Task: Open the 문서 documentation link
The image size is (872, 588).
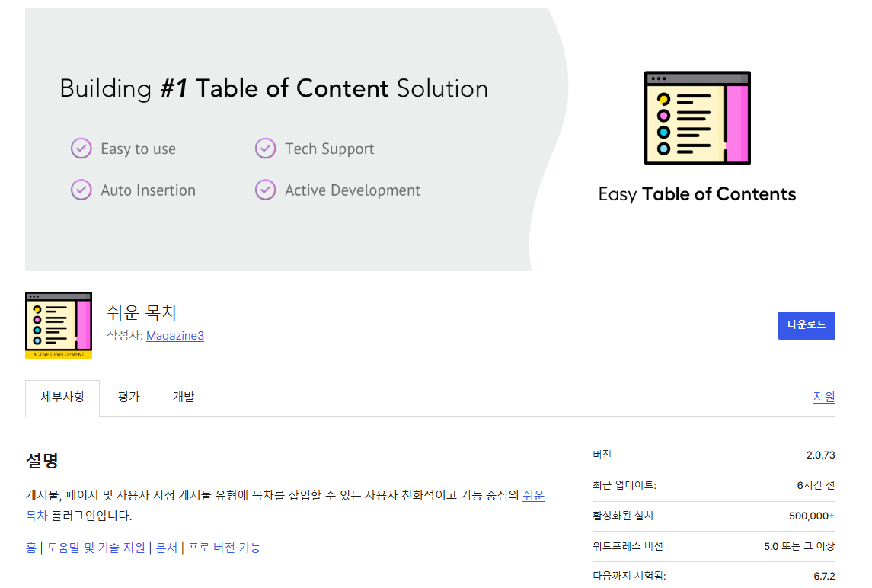Action: coord(166,548)
